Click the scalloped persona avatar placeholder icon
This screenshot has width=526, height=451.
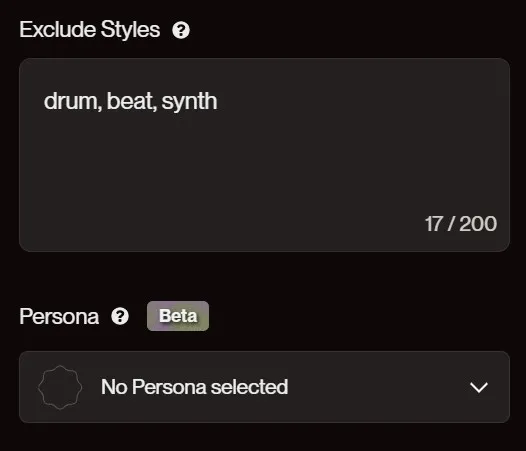pos(60,387)
